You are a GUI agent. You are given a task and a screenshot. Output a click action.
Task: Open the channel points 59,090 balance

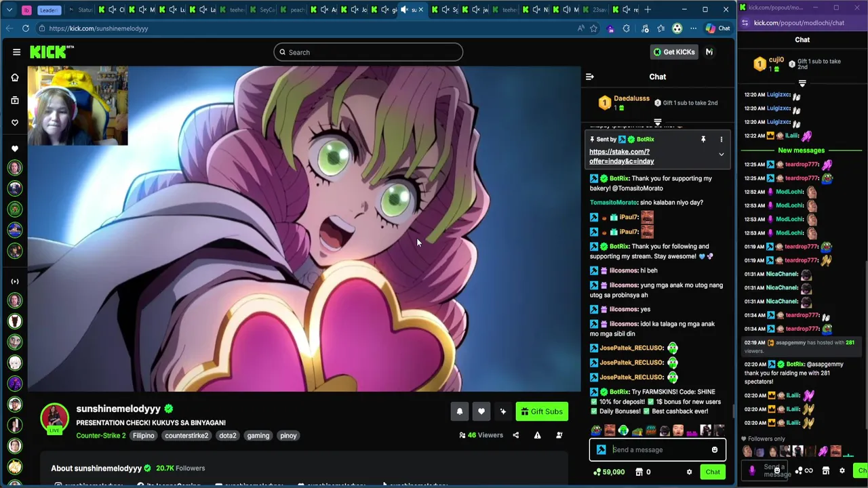(x=608, y=472)
